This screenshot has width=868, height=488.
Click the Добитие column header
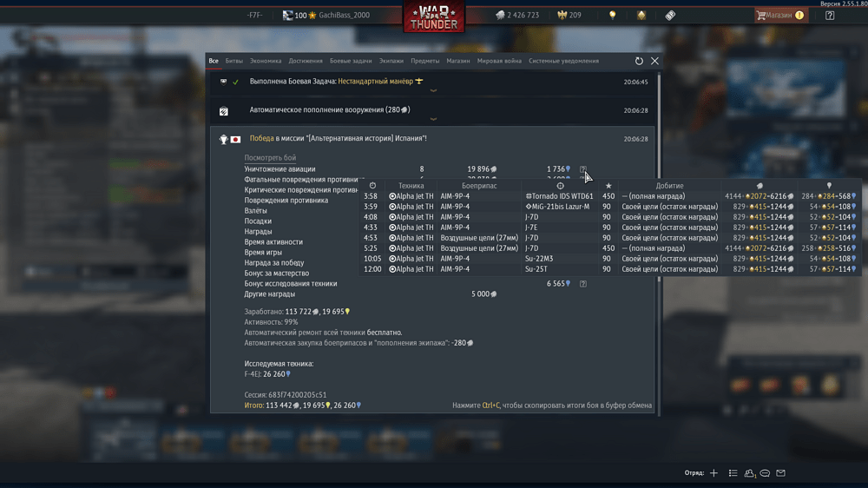[670, 186]
